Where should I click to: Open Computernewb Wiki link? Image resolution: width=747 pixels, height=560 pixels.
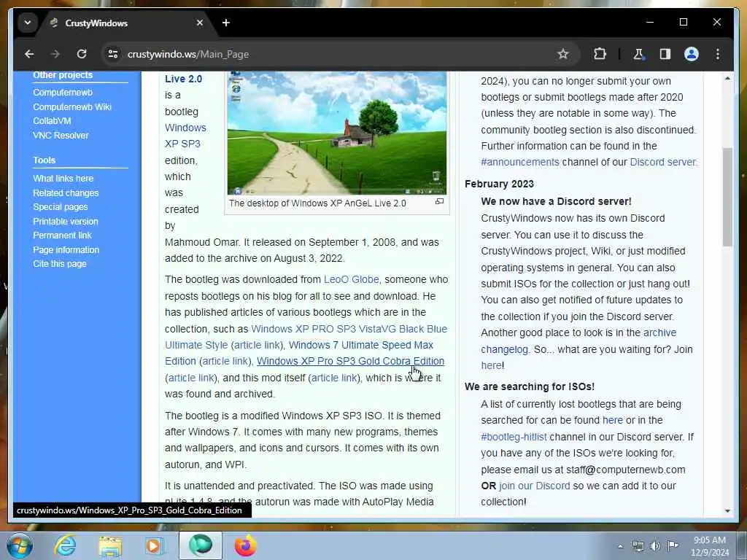click(x=72, y=107)
